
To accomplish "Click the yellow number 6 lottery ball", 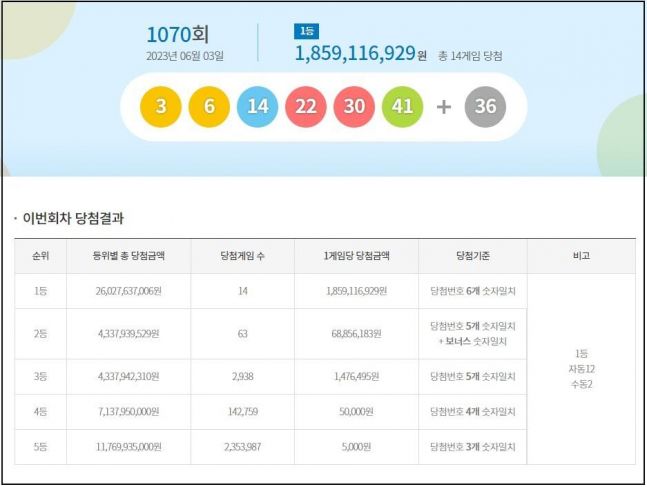I will point(209,107).
